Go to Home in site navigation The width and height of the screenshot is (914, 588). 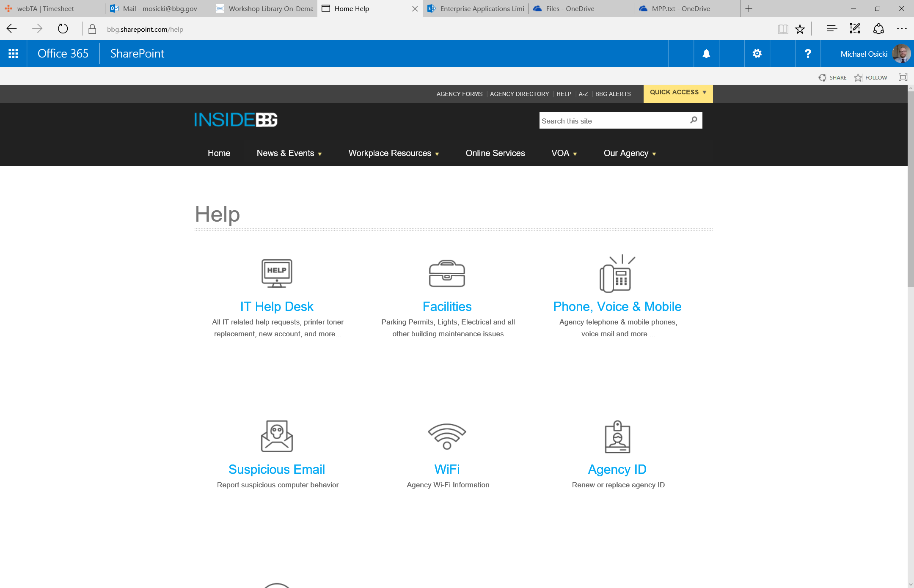219,153
